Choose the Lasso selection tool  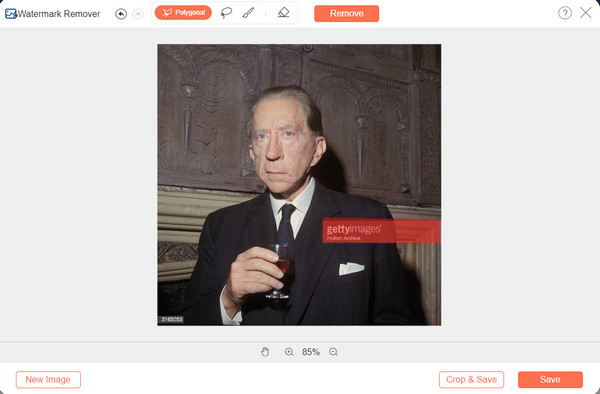(x=226, y=13)
